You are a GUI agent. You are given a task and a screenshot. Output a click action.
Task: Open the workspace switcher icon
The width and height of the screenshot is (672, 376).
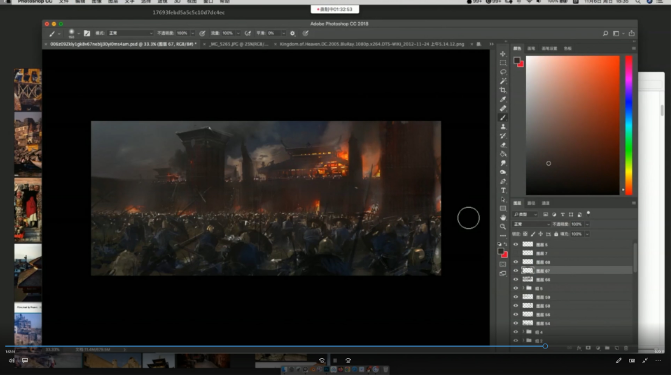click(x=617, y=33)
